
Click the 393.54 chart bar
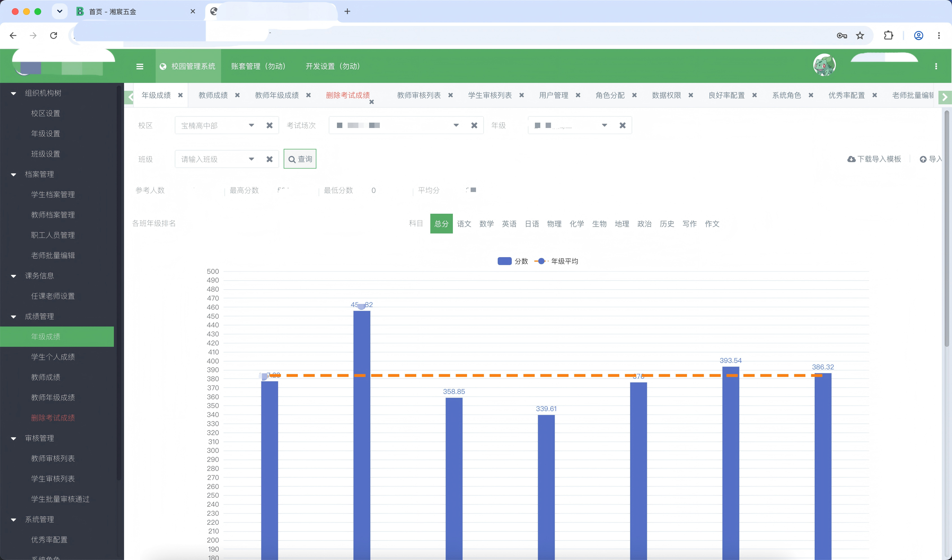tap(731, 463)
